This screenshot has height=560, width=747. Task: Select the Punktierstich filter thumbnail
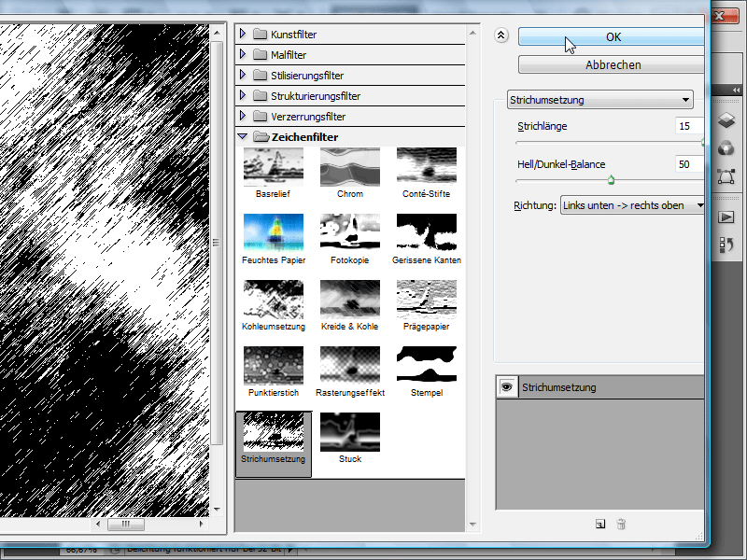[273, 365]
